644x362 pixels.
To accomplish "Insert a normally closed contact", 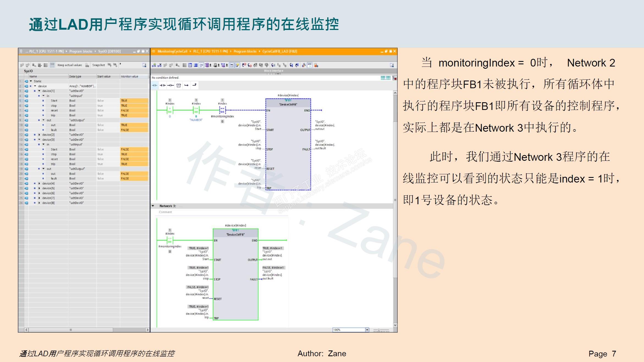I will [163, 85].
